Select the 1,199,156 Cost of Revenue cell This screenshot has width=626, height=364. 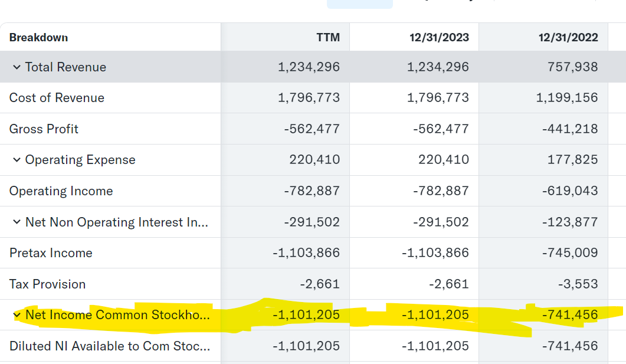pos(566,98)
